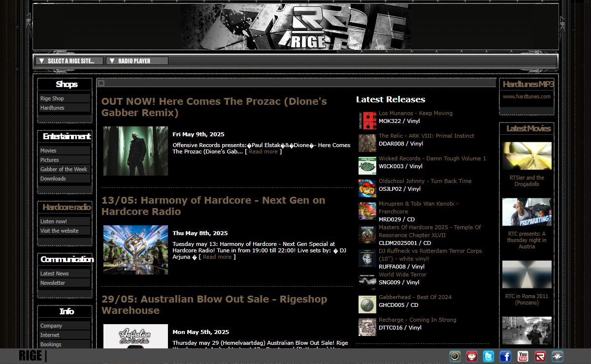Expand the Radio Player dropdown

(x=137, y=61)
